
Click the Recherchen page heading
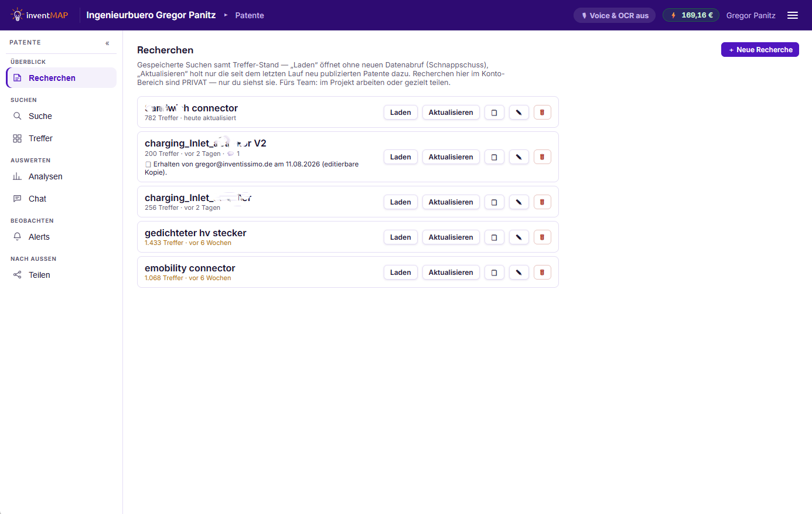pos(165,50)
